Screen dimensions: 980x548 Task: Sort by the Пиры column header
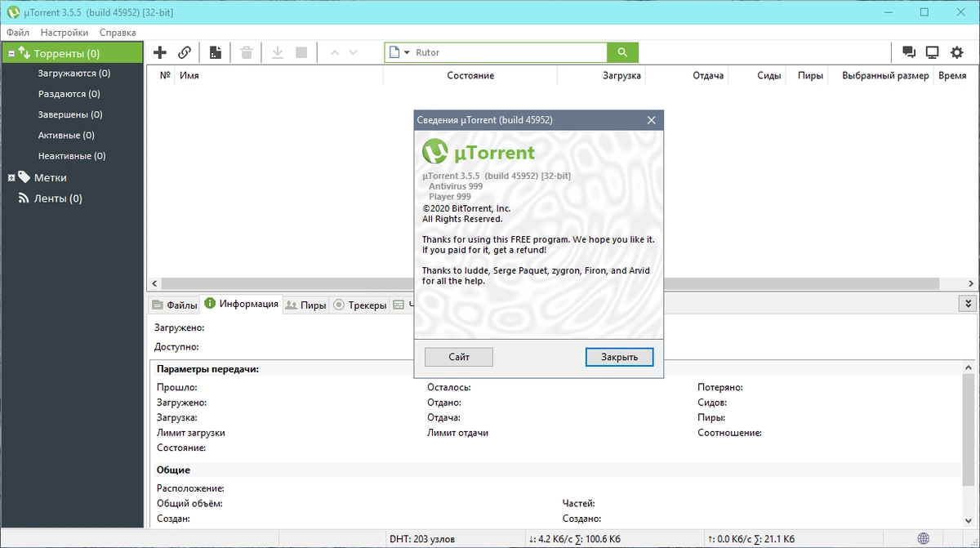807,75
